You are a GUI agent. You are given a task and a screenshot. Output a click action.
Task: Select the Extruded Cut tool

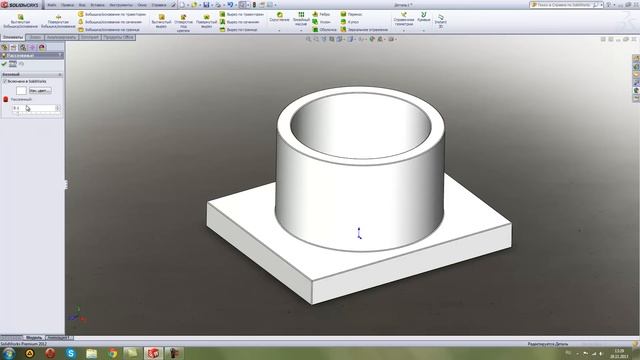(161, 21)
